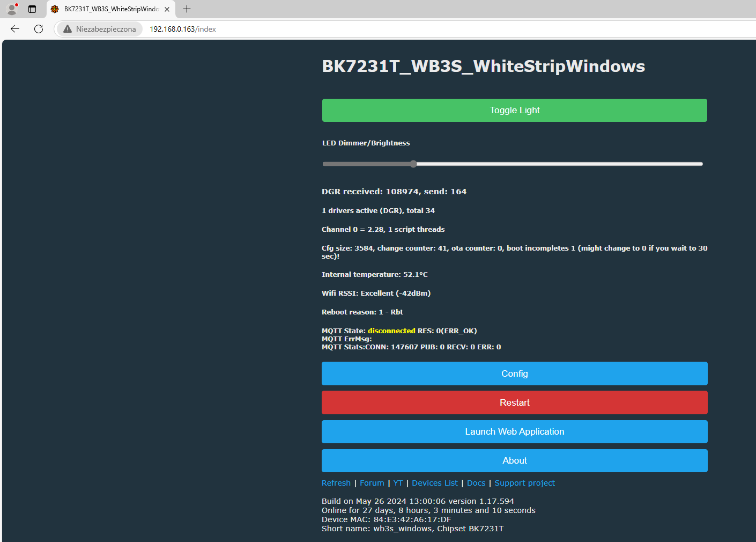
Task: Click the Build on May 26 2024 line
Action: tap(418, 501)
